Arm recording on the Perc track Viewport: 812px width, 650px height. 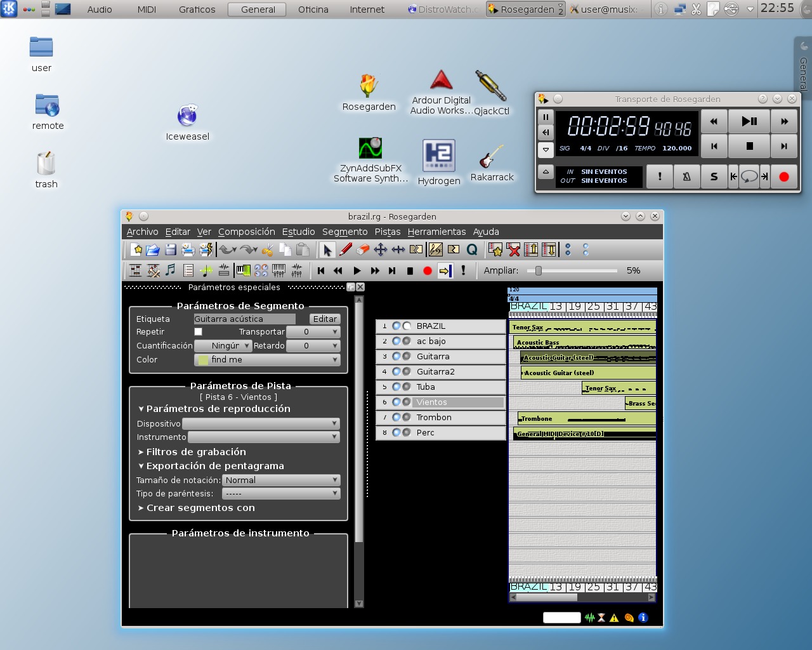pyautogui.click(x=407, y=433)
